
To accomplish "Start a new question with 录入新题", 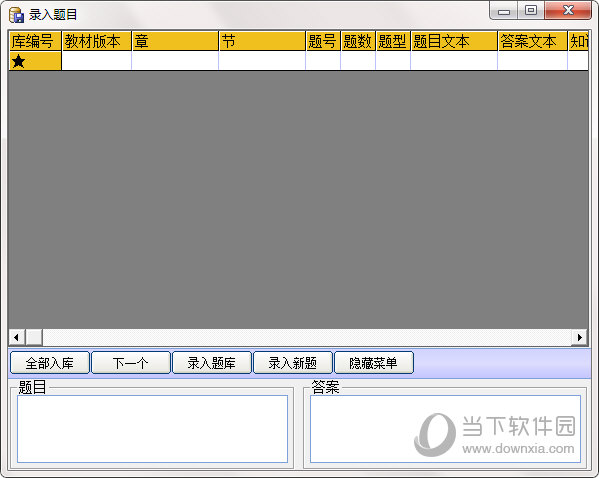I will coord(293,363).
